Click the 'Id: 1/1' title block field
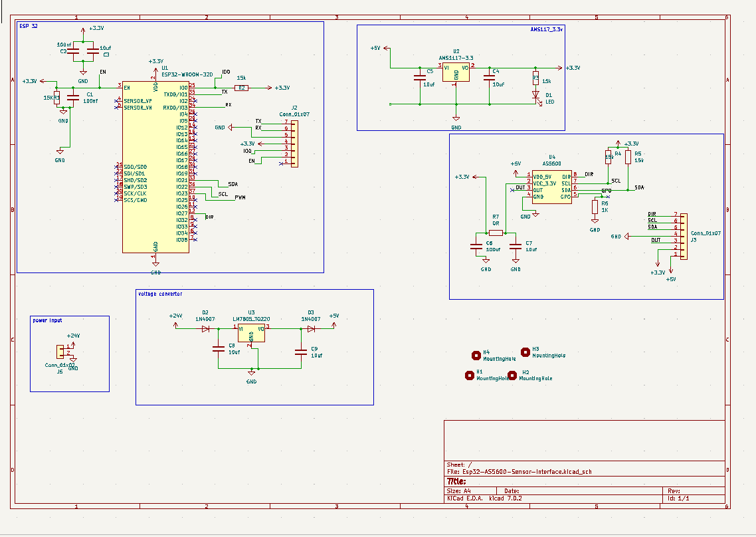 (x=678, y=498)
